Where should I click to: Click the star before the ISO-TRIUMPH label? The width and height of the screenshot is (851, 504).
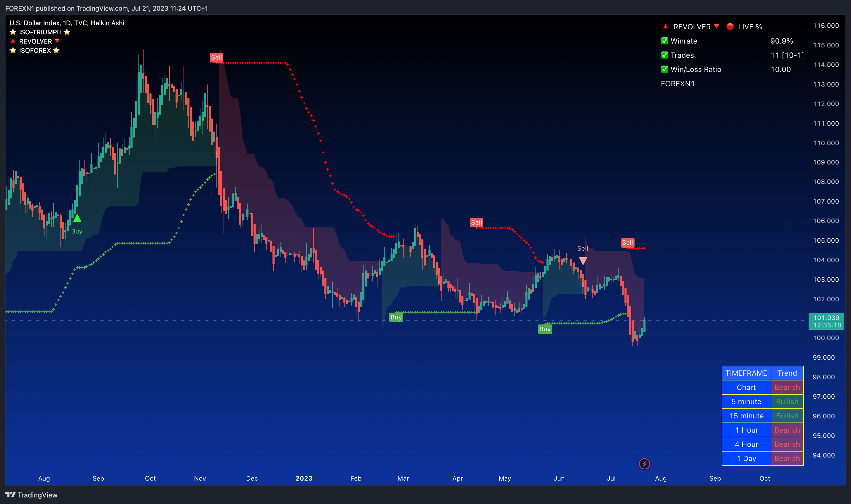(13, 32)
